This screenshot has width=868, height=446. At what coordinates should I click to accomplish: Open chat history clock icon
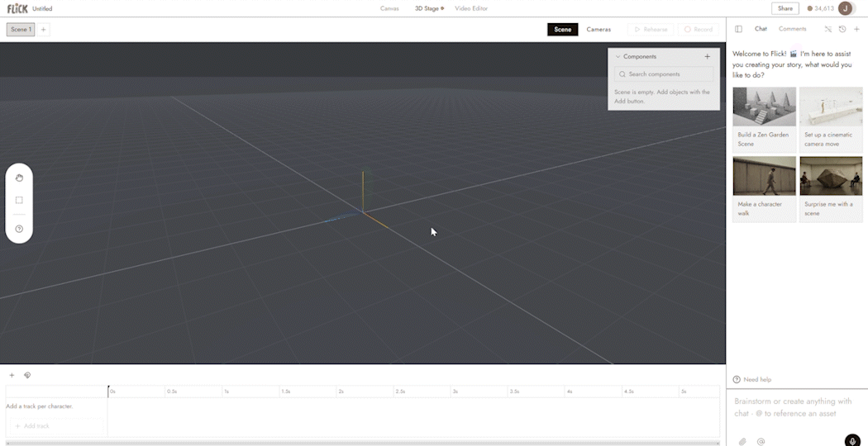tap(842, 29)
